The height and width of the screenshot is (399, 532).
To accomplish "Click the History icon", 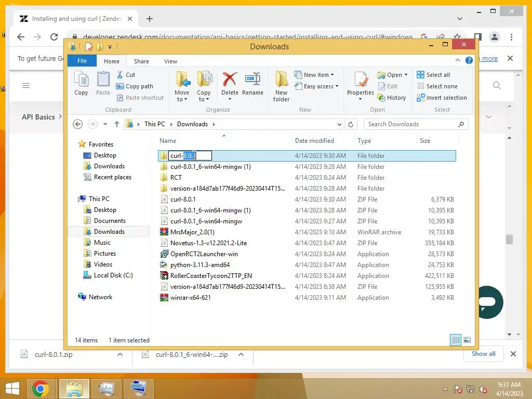I will (381, 98).
